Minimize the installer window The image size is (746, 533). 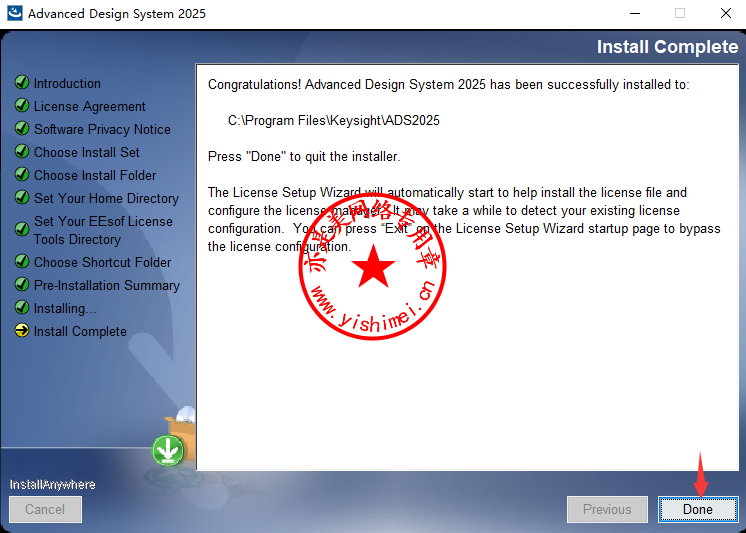point(634,13)
